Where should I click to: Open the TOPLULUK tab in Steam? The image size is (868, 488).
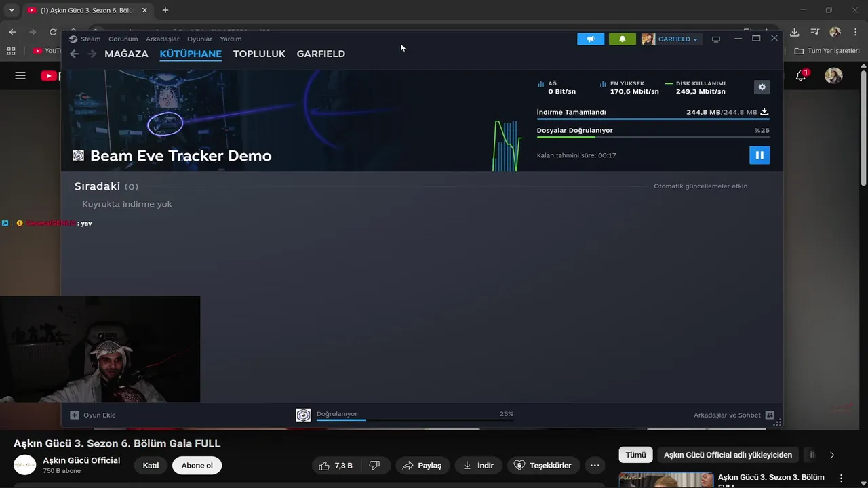[259, 54]
